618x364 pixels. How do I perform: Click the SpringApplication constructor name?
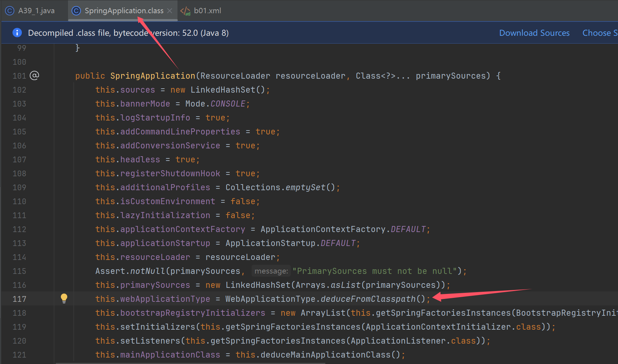[153, 76]
